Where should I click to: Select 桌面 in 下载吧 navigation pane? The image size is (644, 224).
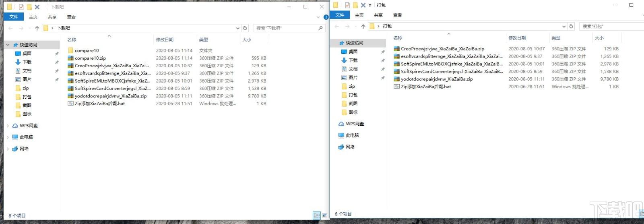[27, 54]
